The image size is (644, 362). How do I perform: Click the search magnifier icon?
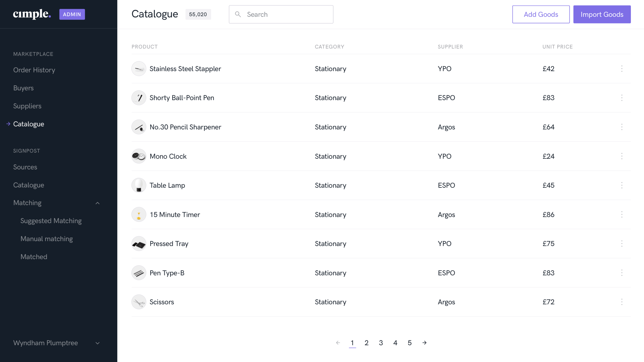point(238,14)
